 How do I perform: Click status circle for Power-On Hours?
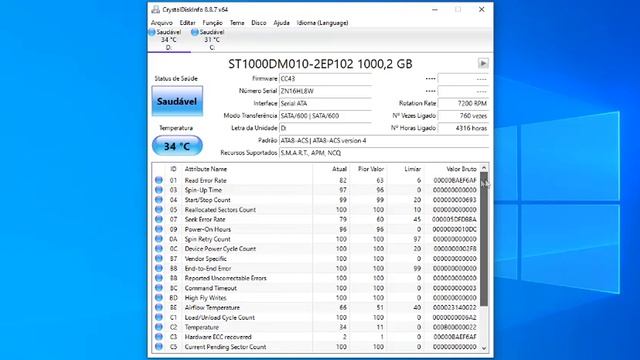pos(159,229)
